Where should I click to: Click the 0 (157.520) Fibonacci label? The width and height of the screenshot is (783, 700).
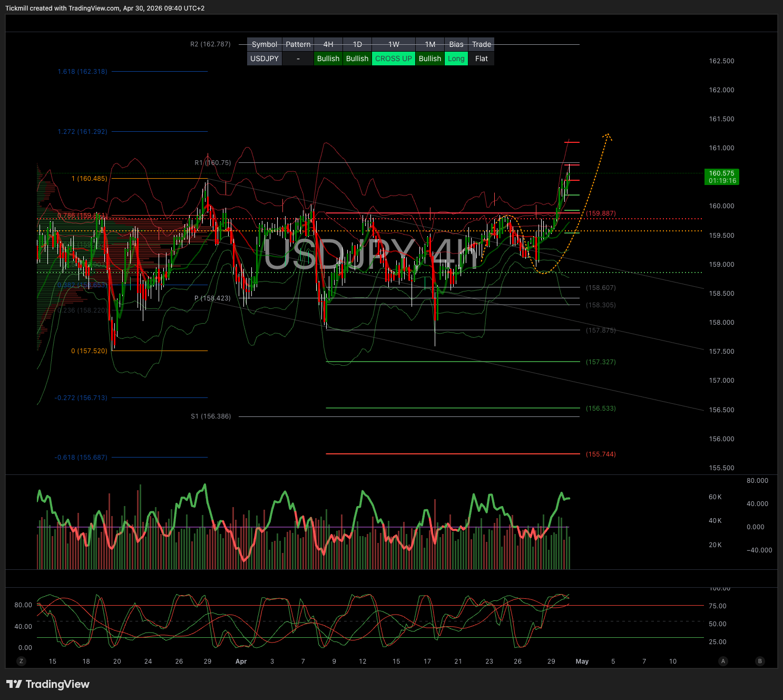pyautogui.click(x=89, y=351)
